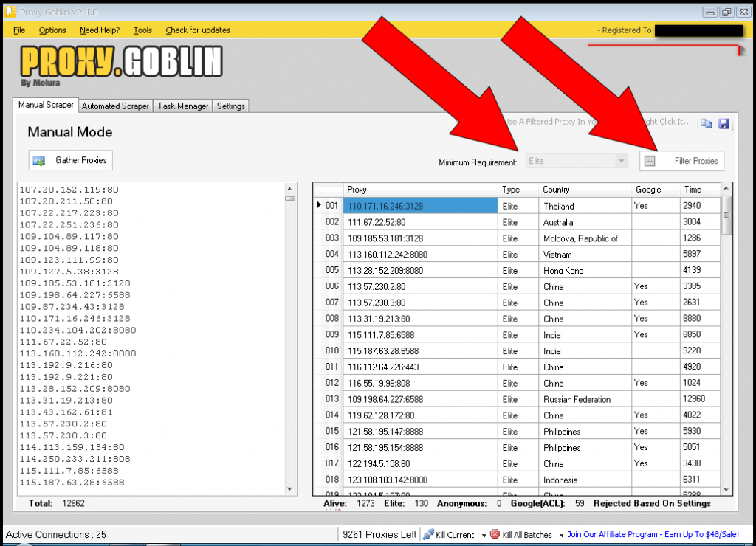The image size is (756, 546).
Task: Open the Kill All Batches dropdown arrow
Action: tap(561, 535)
